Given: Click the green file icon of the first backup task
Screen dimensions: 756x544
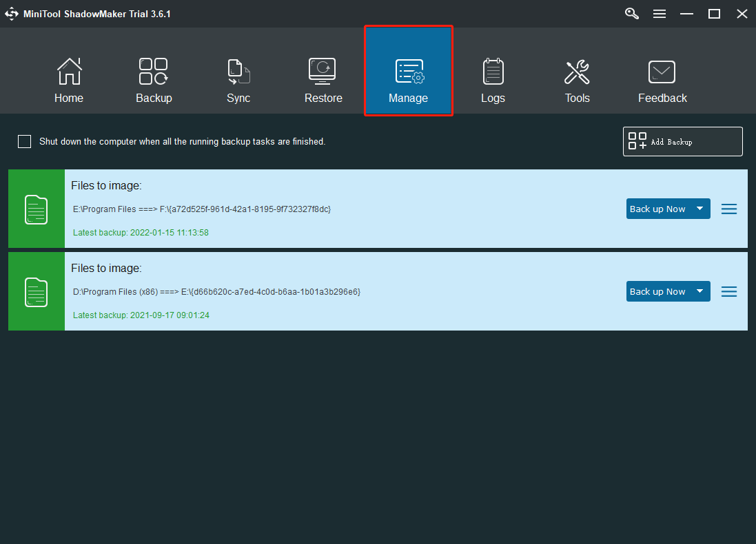Looking at the screenshot, I should 36,208.
